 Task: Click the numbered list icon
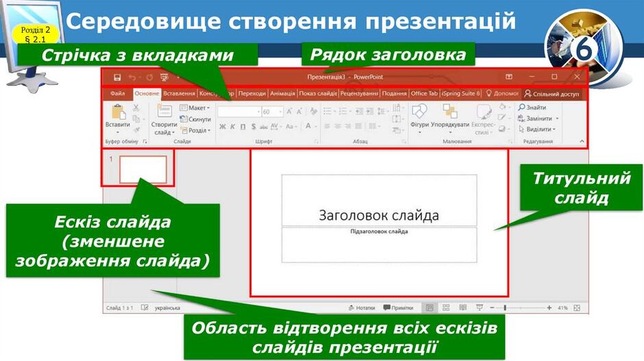[344, 111]
